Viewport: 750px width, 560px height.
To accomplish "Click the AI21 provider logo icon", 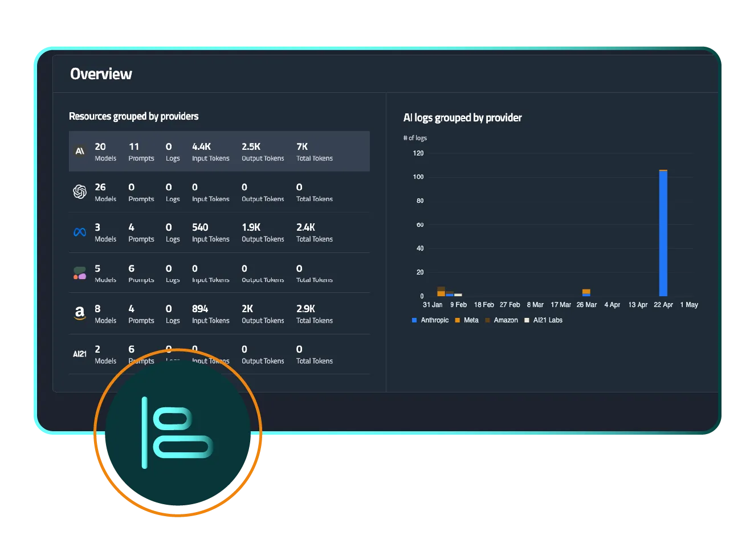I will tap(80, 354).
